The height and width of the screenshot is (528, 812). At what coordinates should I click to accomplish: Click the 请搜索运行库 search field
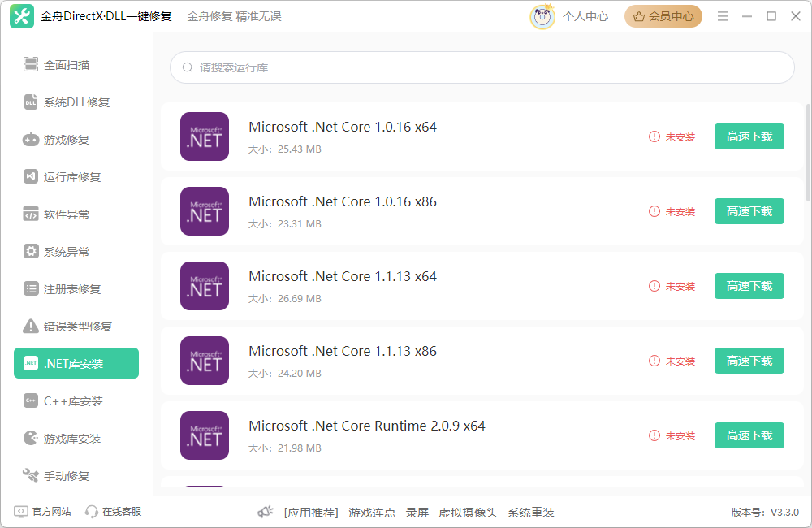482,67
